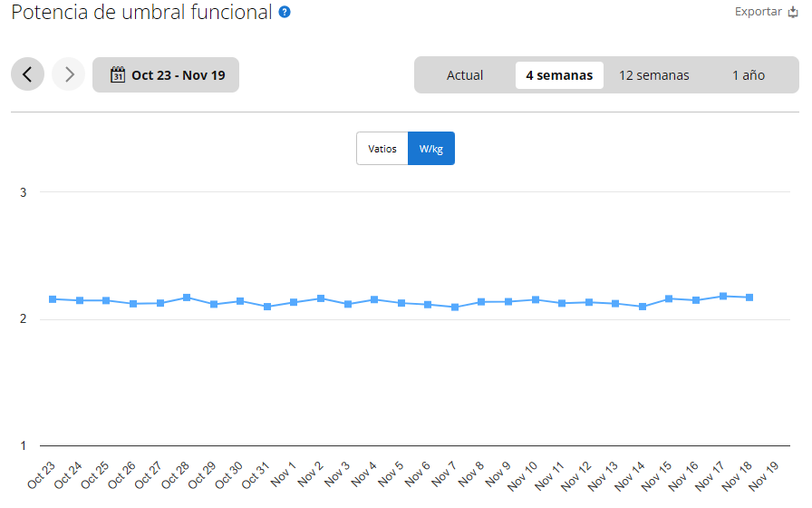
Task: Click the Nov 7 data point
Action: point(455,308)
